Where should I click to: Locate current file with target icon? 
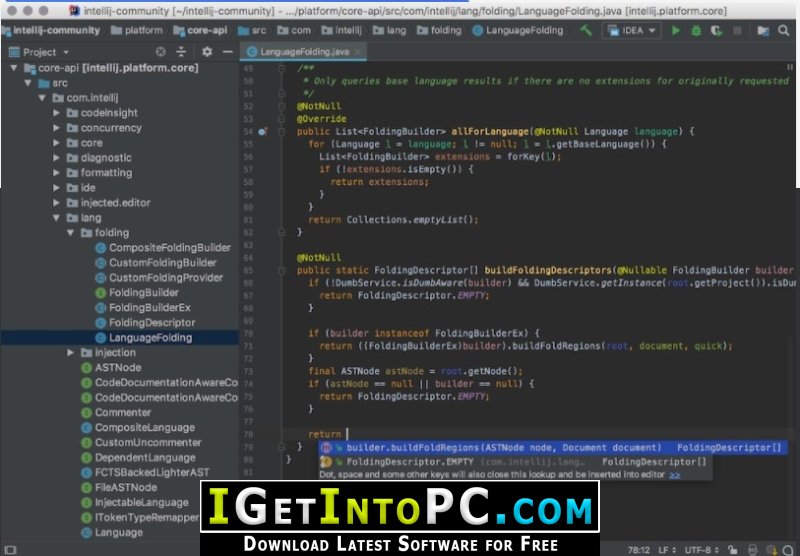161,52
